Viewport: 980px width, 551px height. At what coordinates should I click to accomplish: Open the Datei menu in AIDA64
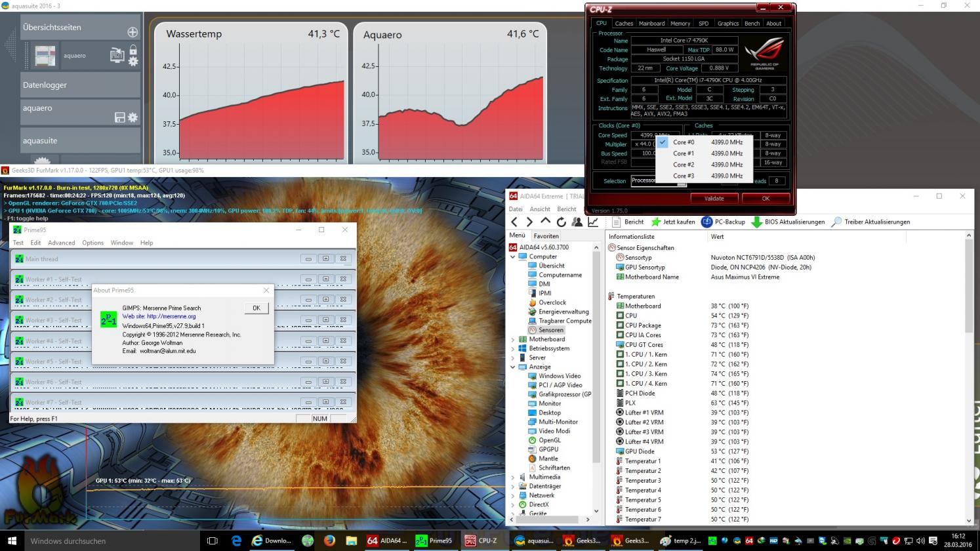[x=516, y=209]
